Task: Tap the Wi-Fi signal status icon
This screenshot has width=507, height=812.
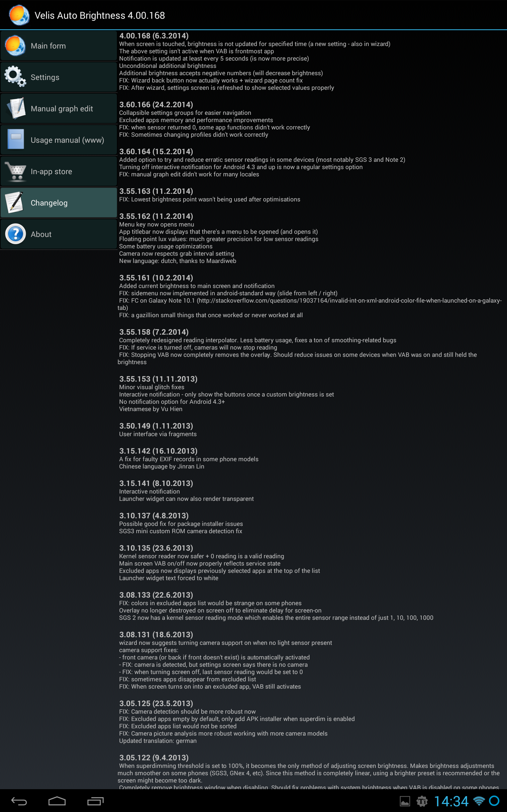Action: pos(479,801)
